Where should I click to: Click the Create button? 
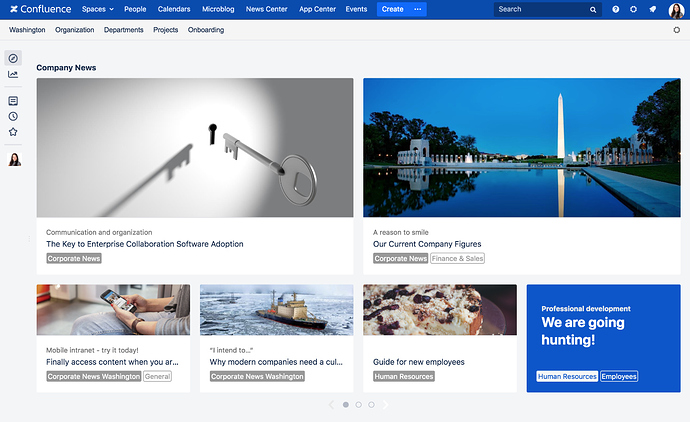(392, 9)
